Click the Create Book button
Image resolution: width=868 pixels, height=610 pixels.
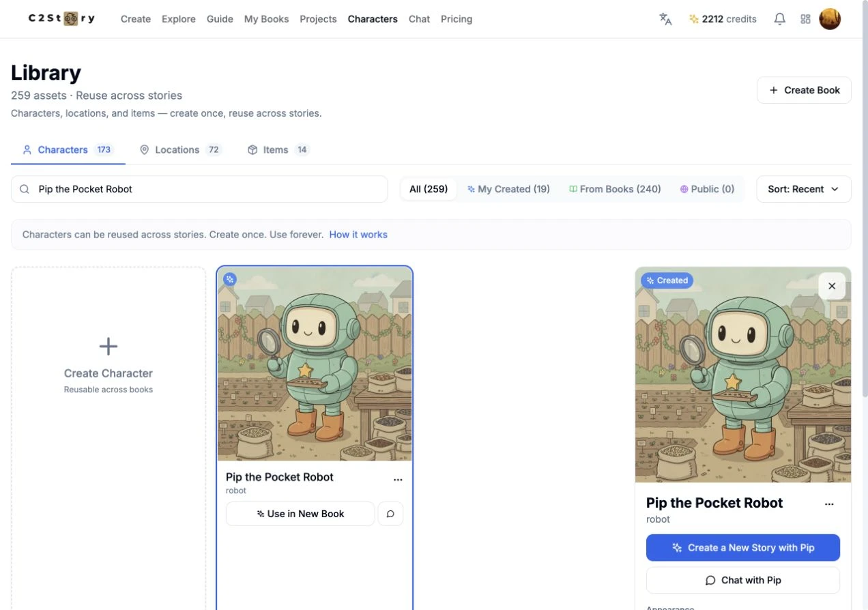[x=804, y=90]
